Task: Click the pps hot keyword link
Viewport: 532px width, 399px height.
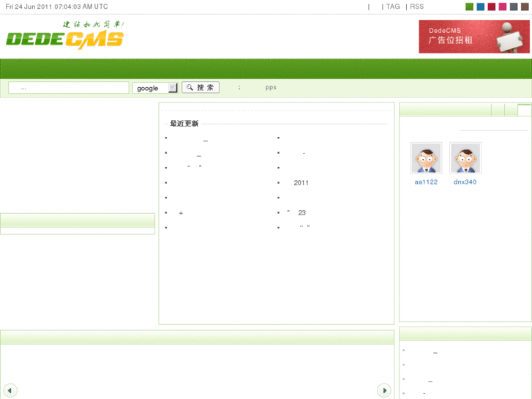Action: [x=271, y=87]
